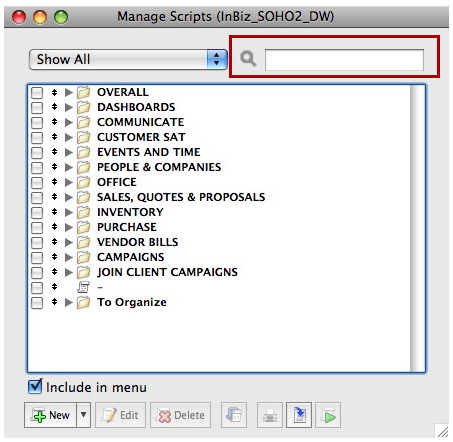Click the reorder handle for EVENTS AND TIME

tap(54, 152)
